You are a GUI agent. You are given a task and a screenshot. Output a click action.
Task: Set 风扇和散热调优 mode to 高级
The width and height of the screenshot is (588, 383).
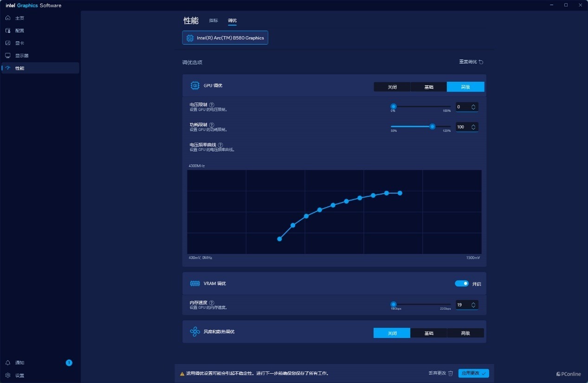click(465, 333)
